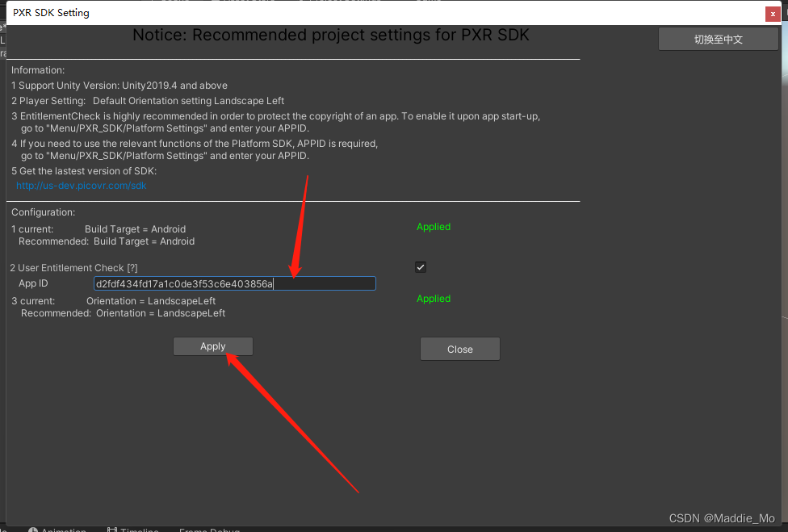Close the PXR SDK Setting window with the red X

(x=773, y=14)
